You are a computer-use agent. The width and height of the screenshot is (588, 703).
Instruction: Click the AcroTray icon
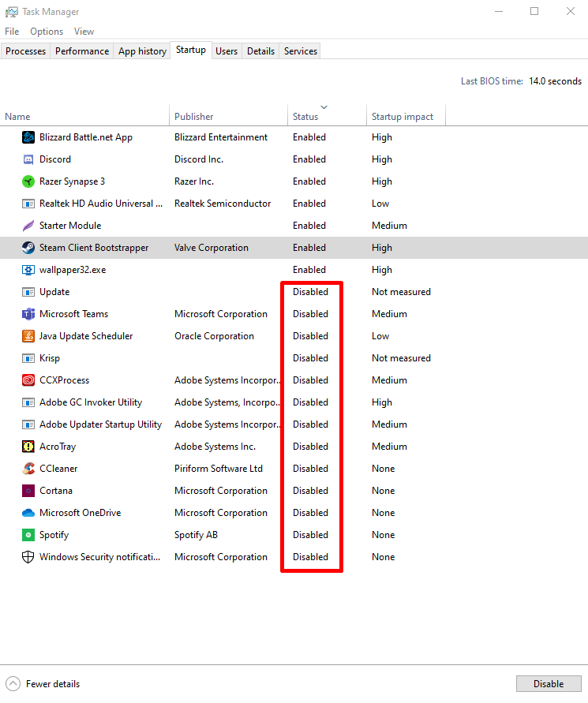pos(28,447)
